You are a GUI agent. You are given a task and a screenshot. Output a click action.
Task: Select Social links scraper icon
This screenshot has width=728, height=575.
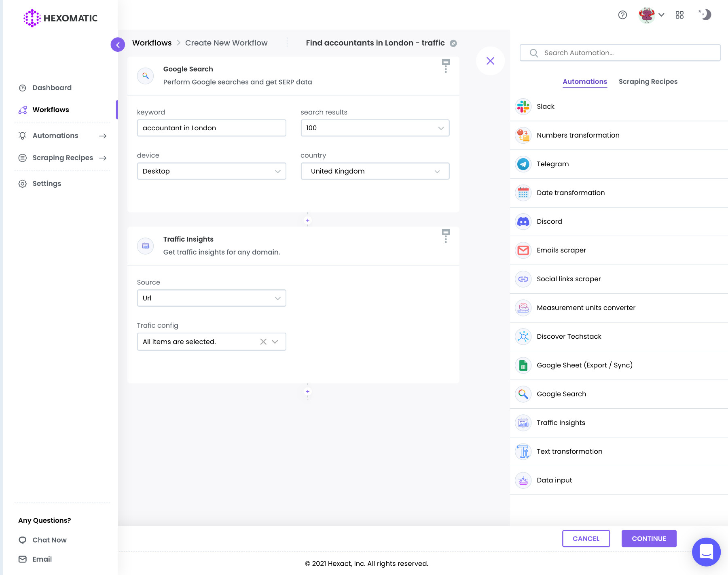point(523,279)
